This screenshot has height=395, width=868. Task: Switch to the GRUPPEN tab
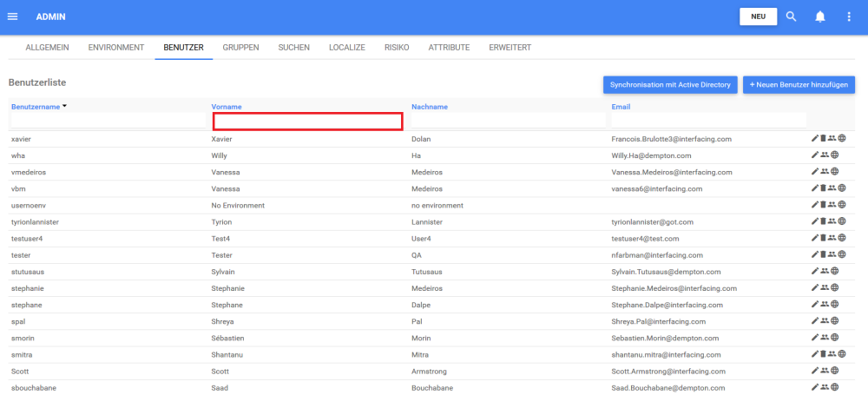pos(240,48)
